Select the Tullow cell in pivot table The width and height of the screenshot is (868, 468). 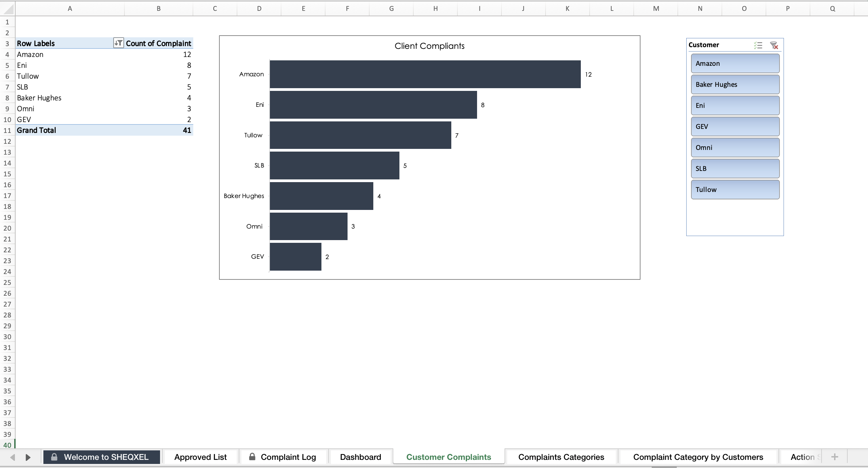point(70,76)
